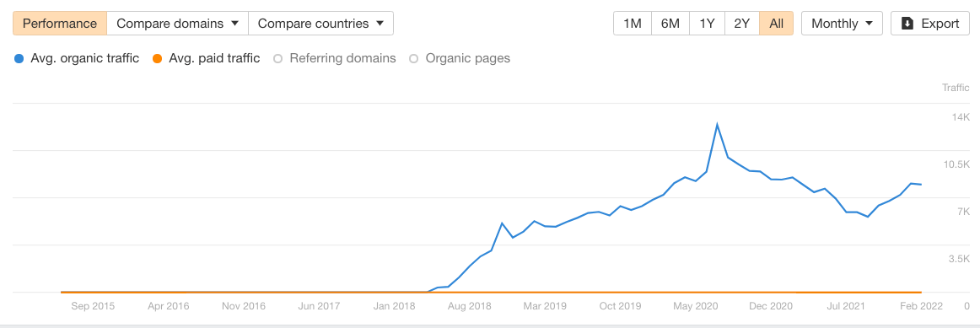Click the Monthly dropdown arrow icon
This screenshot has width=980, height=328.
point(870,24)
